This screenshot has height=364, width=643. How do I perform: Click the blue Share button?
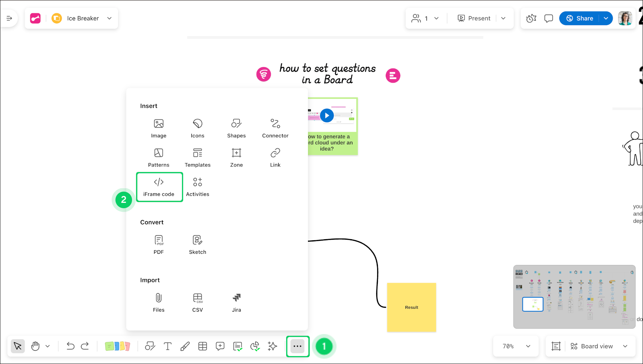click(580, 18)
